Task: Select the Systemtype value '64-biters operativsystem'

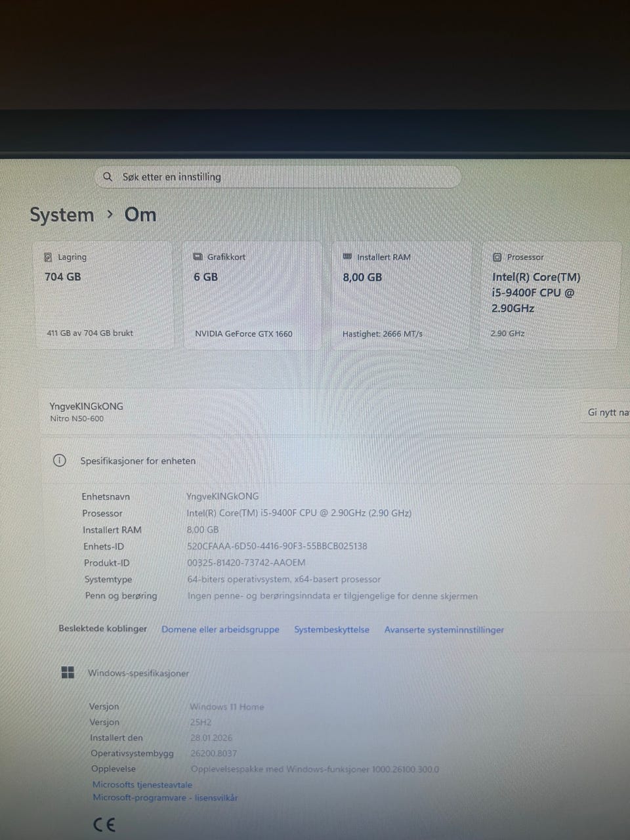Action: point(284,579)
